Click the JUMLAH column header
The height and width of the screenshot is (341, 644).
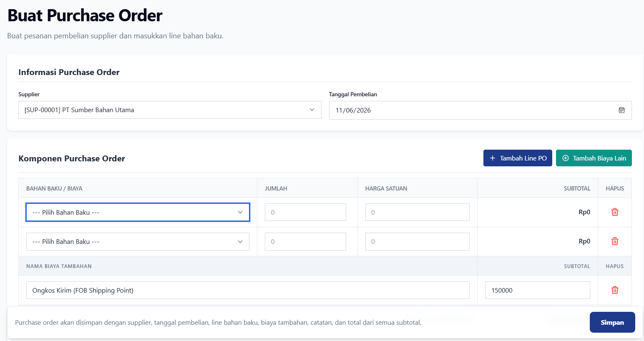[x=276, y=188]
